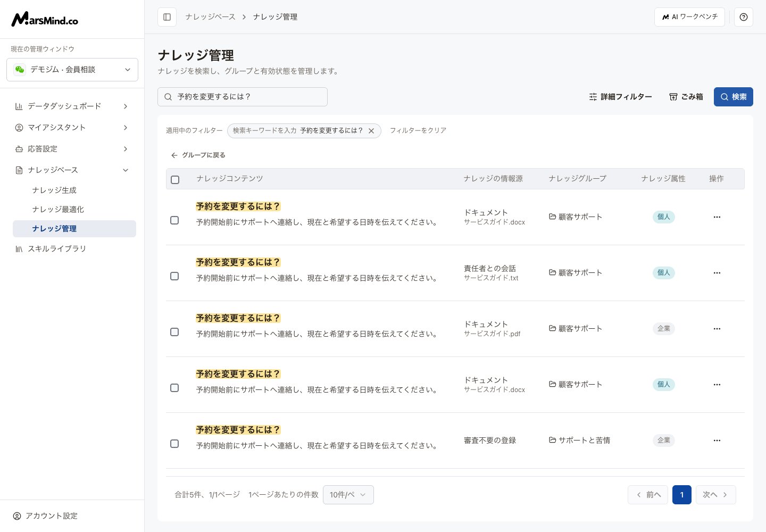Expand the 応答設定 menu chevron
The image size is (766, 532).
126,149
